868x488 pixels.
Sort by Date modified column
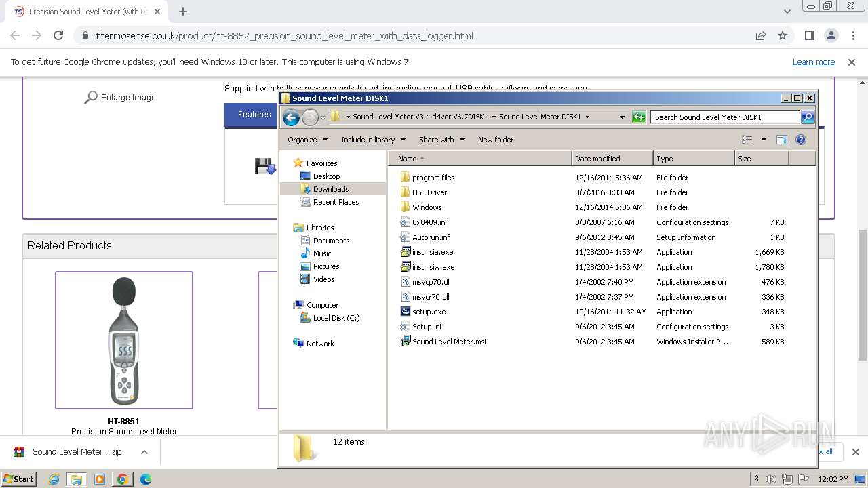(x=612, y=159)
